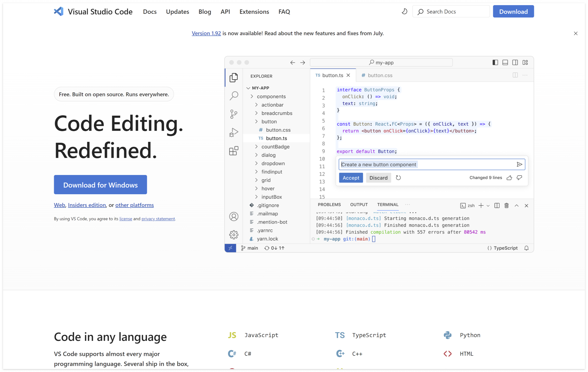This screenshot has width=588, height=372.
Task: Open the Extensions menu in top navigation
Action: pos(254,12)
